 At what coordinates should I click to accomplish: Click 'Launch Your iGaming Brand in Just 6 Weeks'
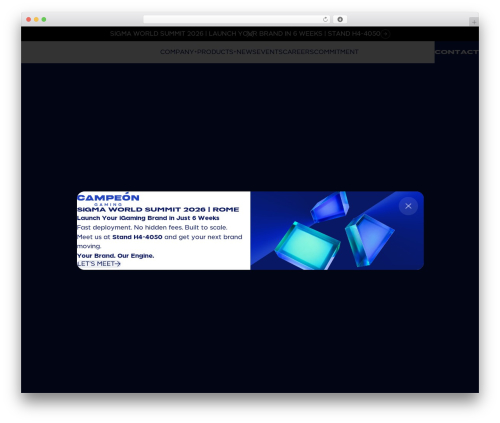click(148, 218)
